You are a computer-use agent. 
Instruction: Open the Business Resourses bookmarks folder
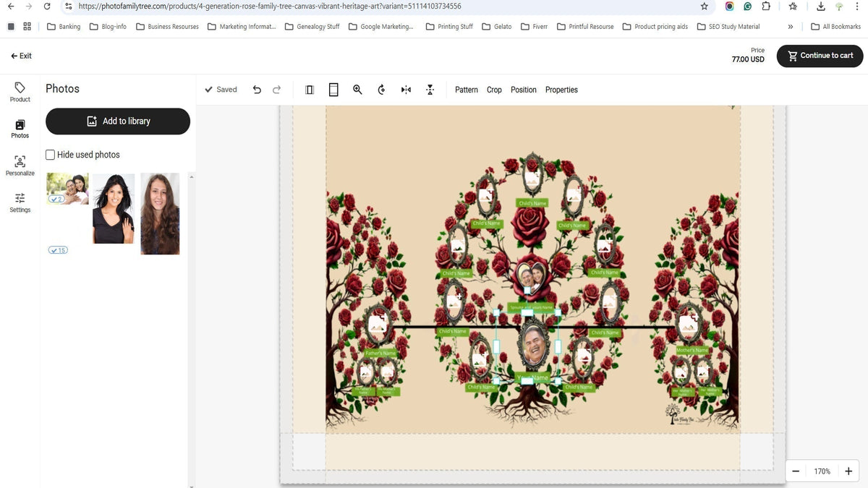coord(167,27)
